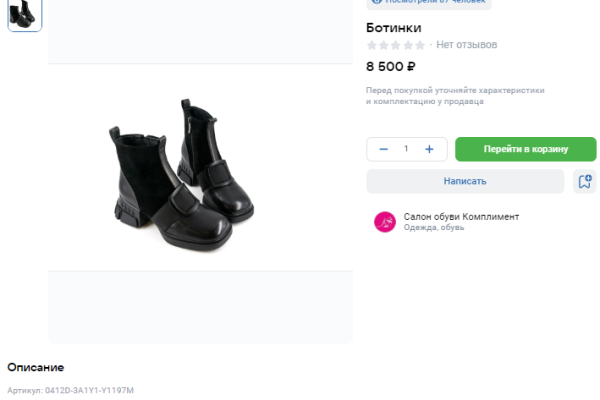Image resolution: width=600 pixels, height=400 pixels.
Task: Click the 'Написать' button to message the seller
Action: click(465, 181)
